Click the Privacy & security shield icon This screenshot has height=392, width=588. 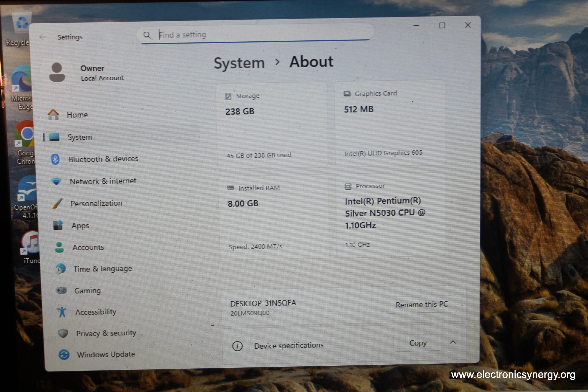63,333
